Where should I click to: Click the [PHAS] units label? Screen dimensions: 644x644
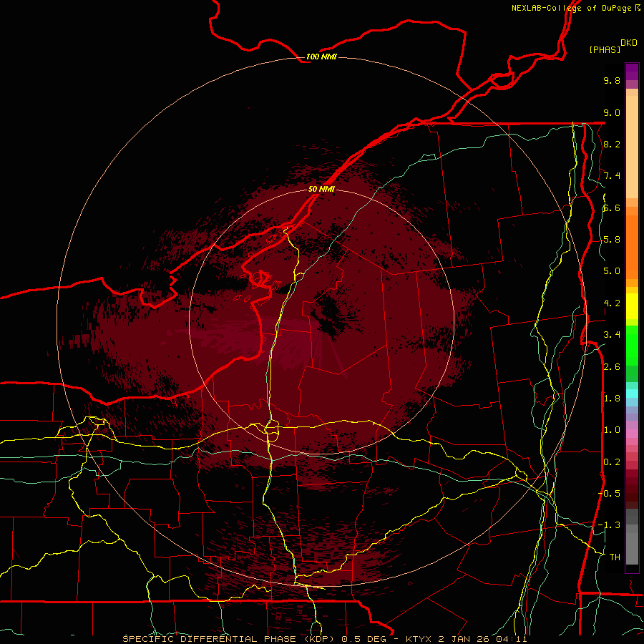[605, 50]
